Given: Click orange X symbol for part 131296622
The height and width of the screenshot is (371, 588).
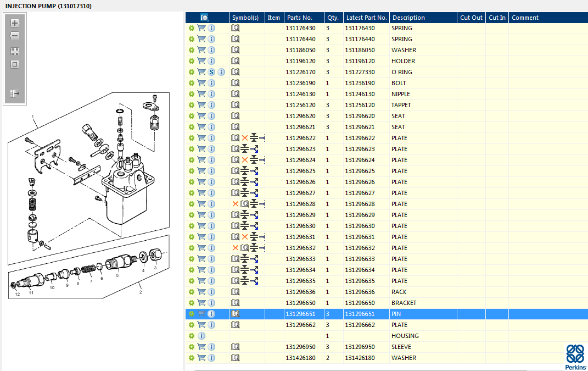Looking at the screenshot, I should pyautogui.click(x=245, y=138).
